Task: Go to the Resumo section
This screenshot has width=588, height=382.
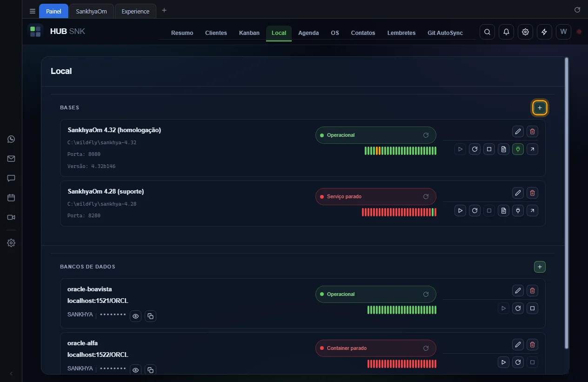Action: coord(182,33)
